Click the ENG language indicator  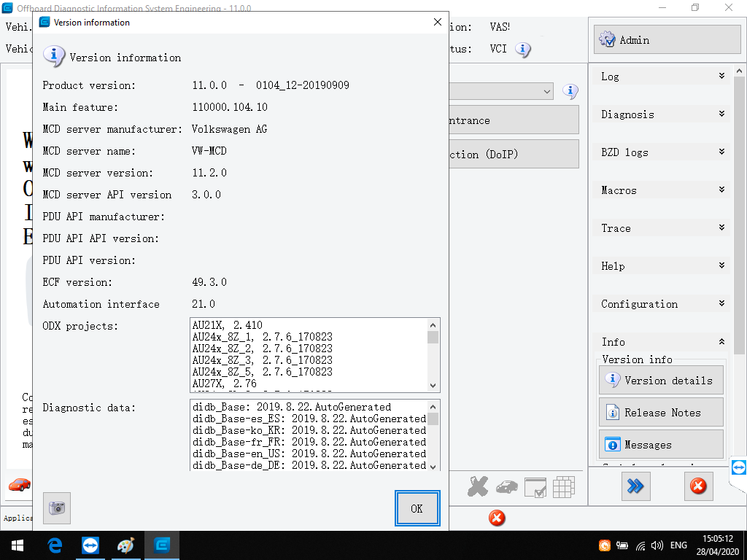tap(678, 545)
